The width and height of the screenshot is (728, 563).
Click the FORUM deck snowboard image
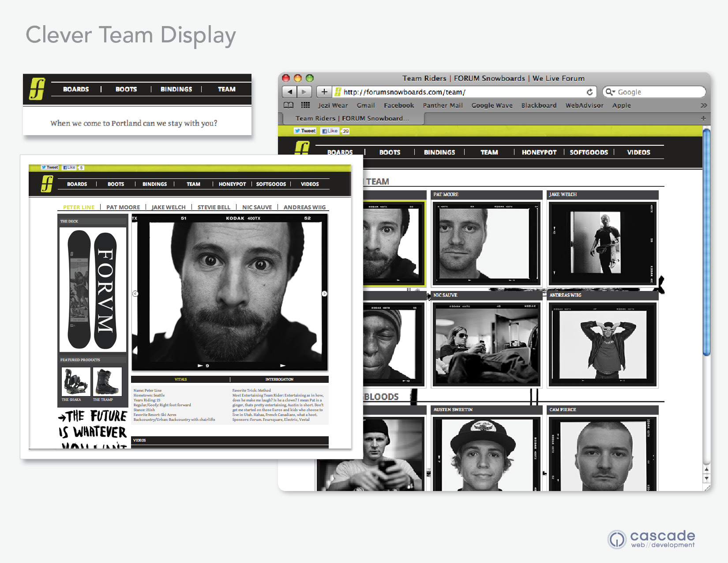coord(93,290)
